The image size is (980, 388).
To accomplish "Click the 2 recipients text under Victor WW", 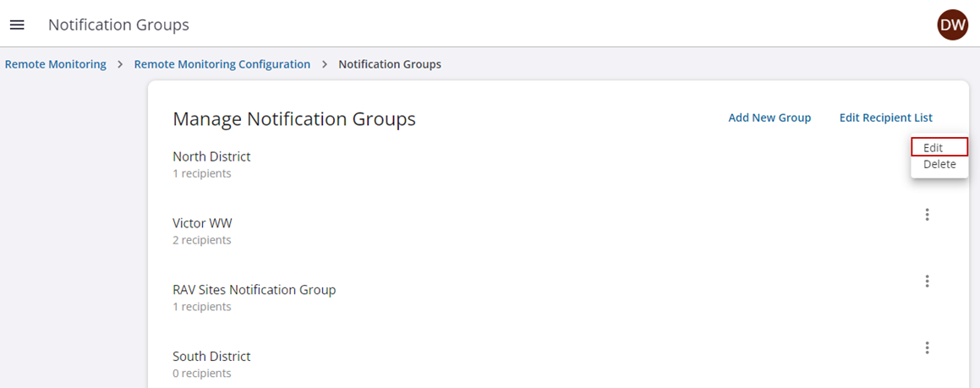I will [201, 240].
